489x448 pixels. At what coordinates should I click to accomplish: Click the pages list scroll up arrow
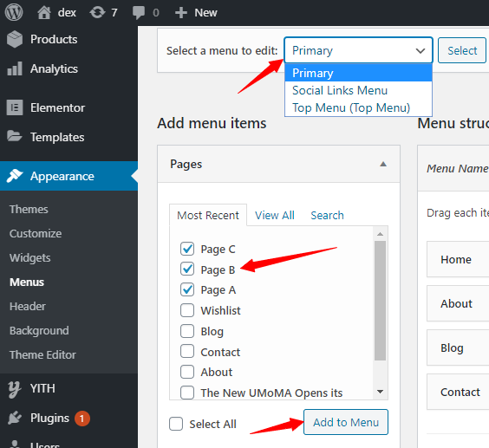tap(380, 234)
